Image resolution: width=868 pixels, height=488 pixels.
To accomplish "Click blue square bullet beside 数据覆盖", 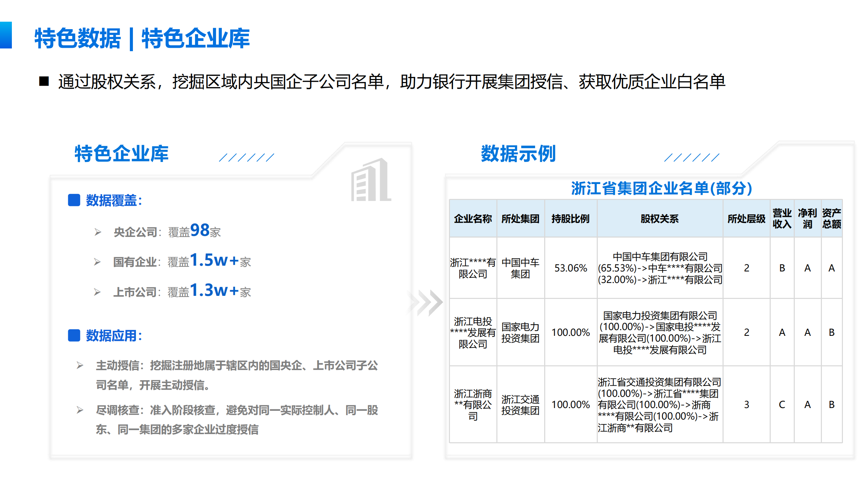I will (x=74, y=200).
